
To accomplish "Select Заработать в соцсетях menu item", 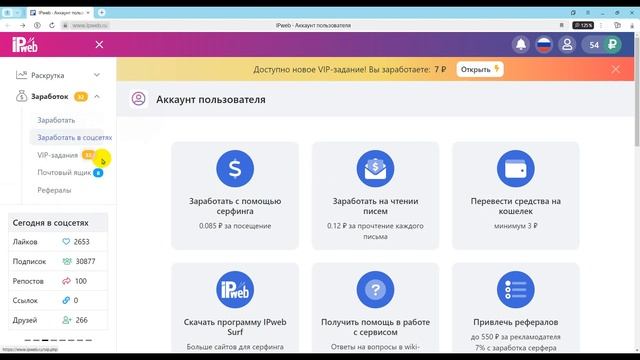I will (74, 138).
